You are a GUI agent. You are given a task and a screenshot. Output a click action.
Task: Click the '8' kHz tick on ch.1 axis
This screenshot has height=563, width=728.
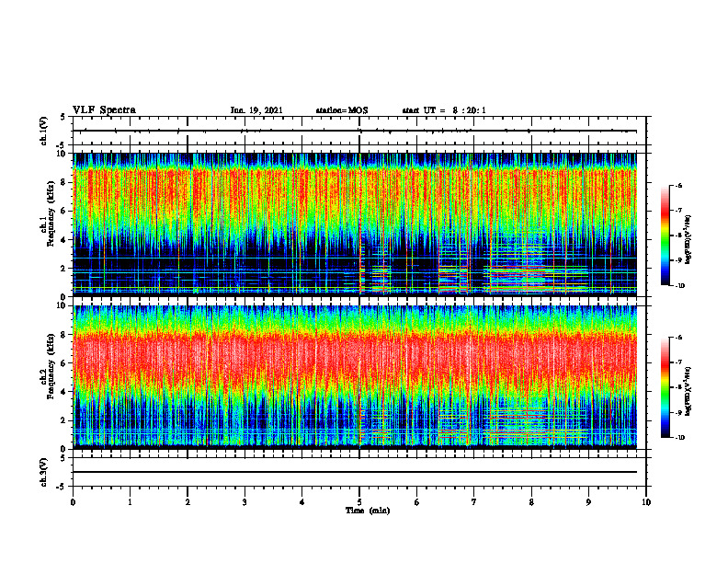(x=64, y=182)
